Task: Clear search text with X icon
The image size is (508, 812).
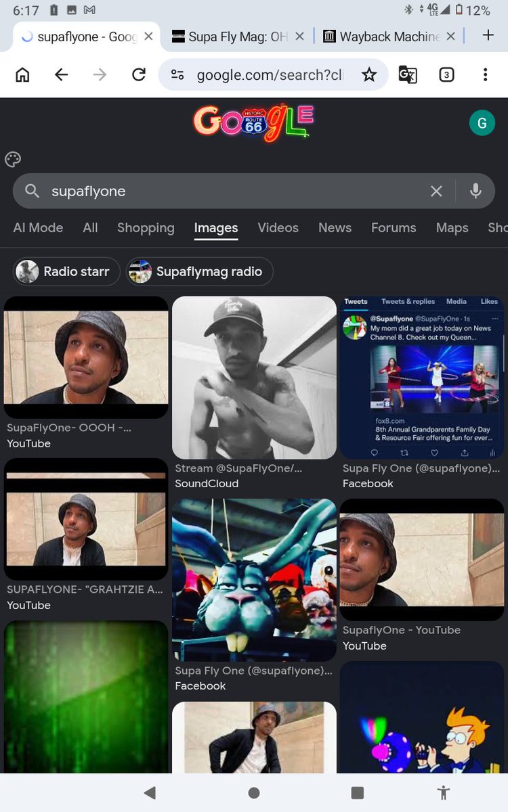Action: pos(437,191)
